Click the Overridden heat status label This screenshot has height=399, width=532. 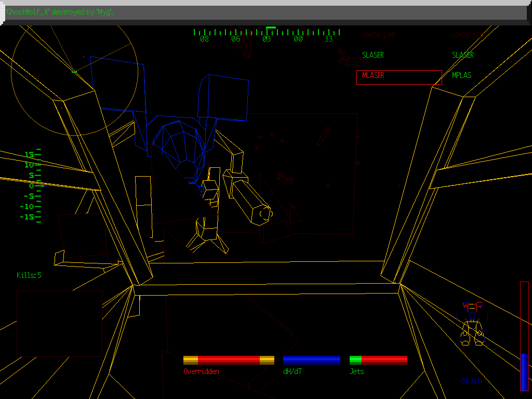201,371
